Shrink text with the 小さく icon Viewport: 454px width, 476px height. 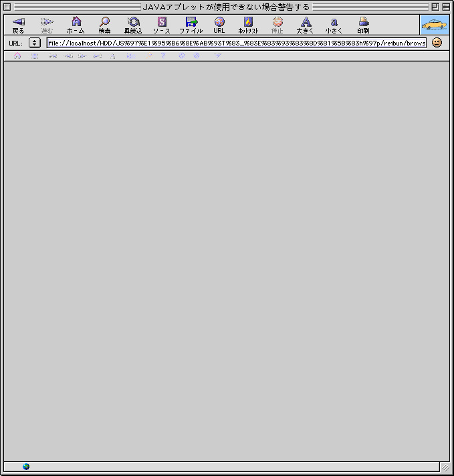(x=334, y=25)
